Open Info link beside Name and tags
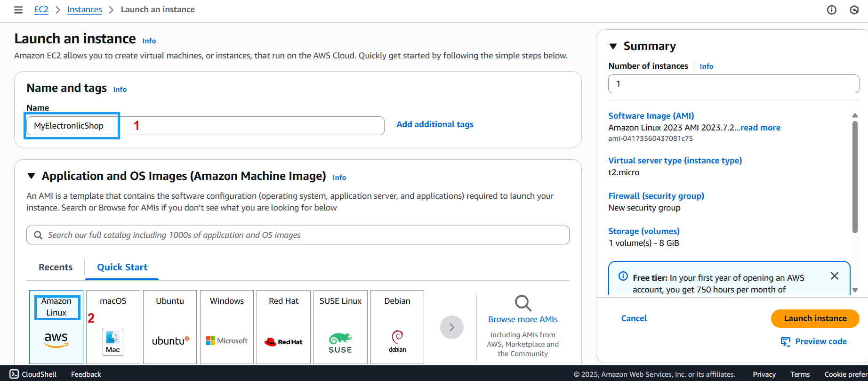 pos(120,89)
